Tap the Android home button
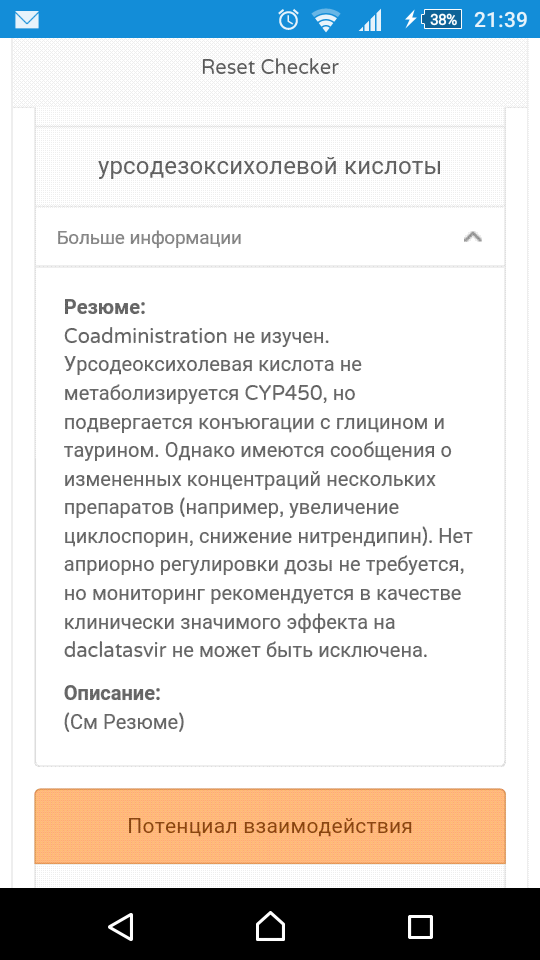540x960 pixels. 270,925
